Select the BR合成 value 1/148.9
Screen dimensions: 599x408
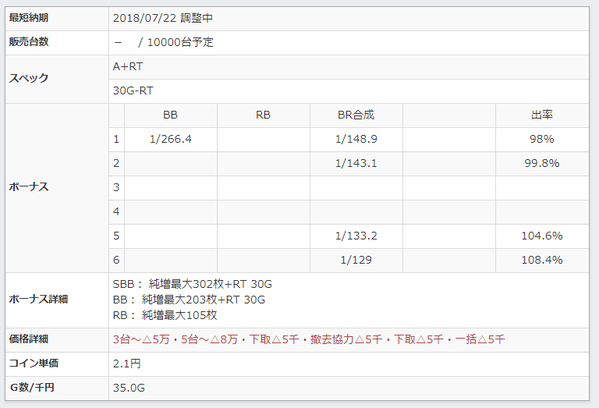click(356, 139)
